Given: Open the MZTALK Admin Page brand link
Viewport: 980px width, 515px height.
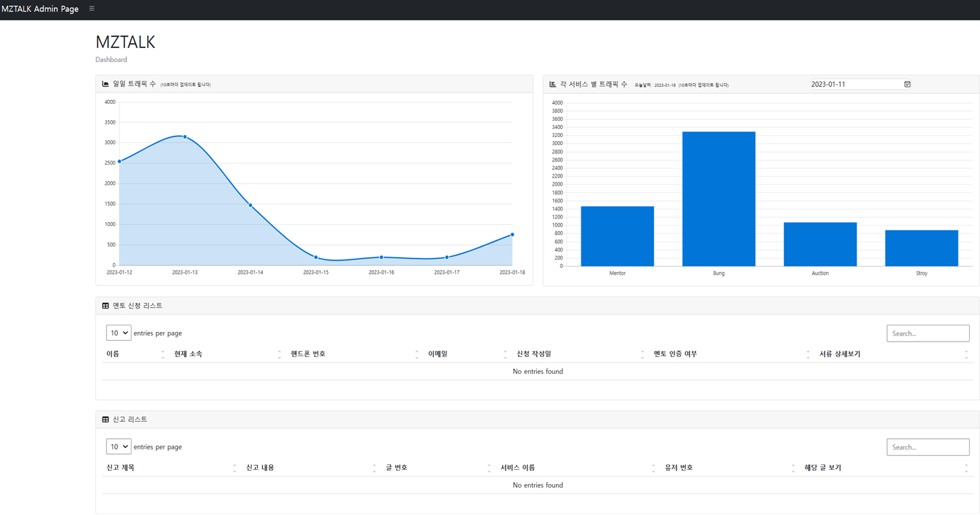Looking at the screenshot, I should 40,9.
